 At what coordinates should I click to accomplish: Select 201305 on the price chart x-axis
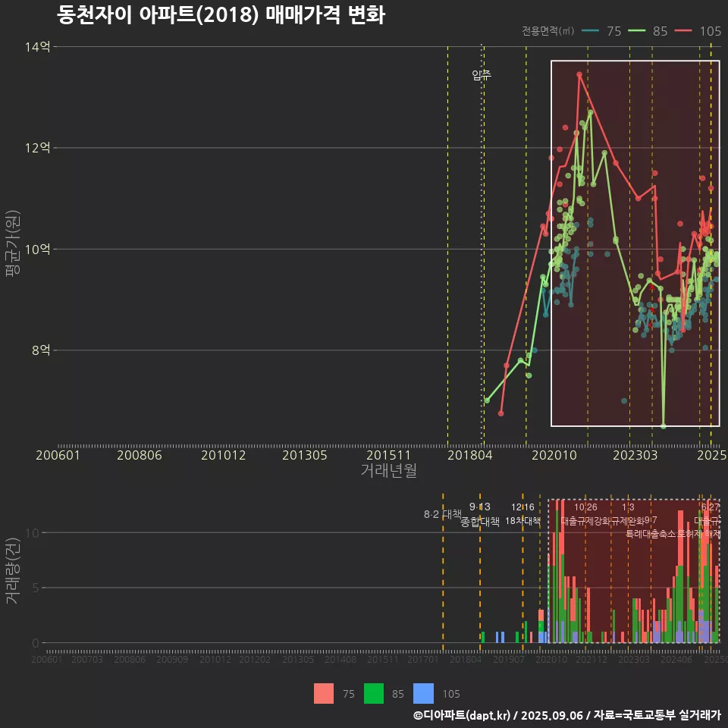305,455
